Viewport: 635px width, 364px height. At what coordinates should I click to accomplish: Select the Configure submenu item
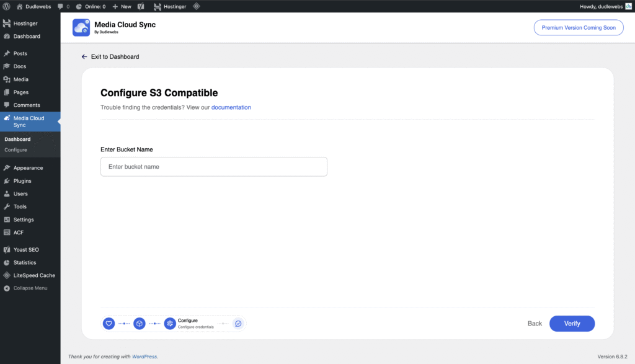16,150
